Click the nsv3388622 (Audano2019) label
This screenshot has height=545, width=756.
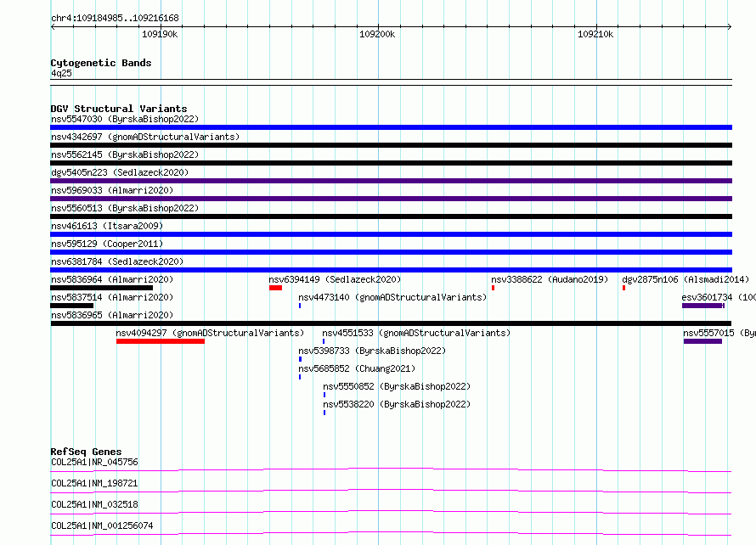point(550,279)
